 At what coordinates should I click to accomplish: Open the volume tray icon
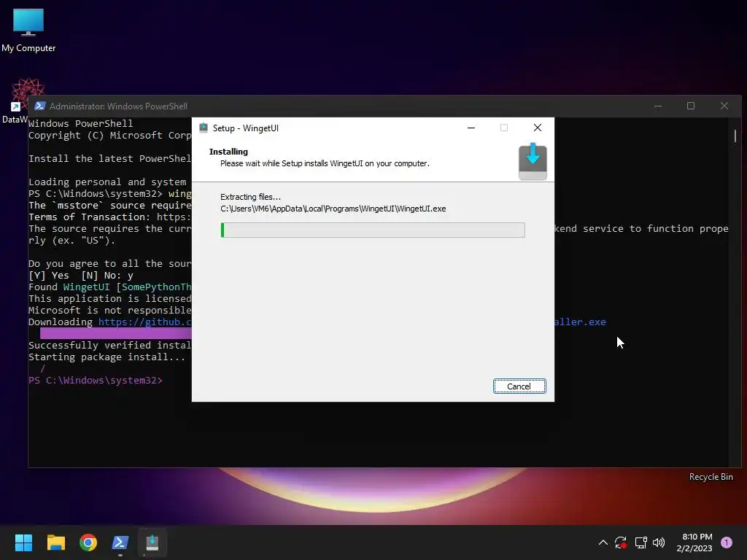(x=659, y=542)
